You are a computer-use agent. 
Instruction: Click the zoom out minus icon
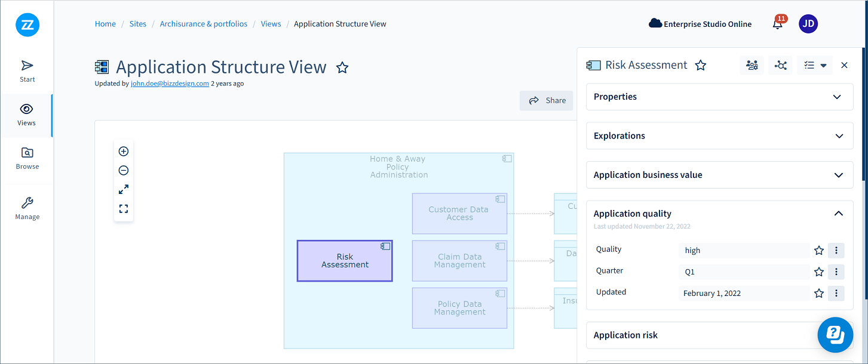(124, 171)
